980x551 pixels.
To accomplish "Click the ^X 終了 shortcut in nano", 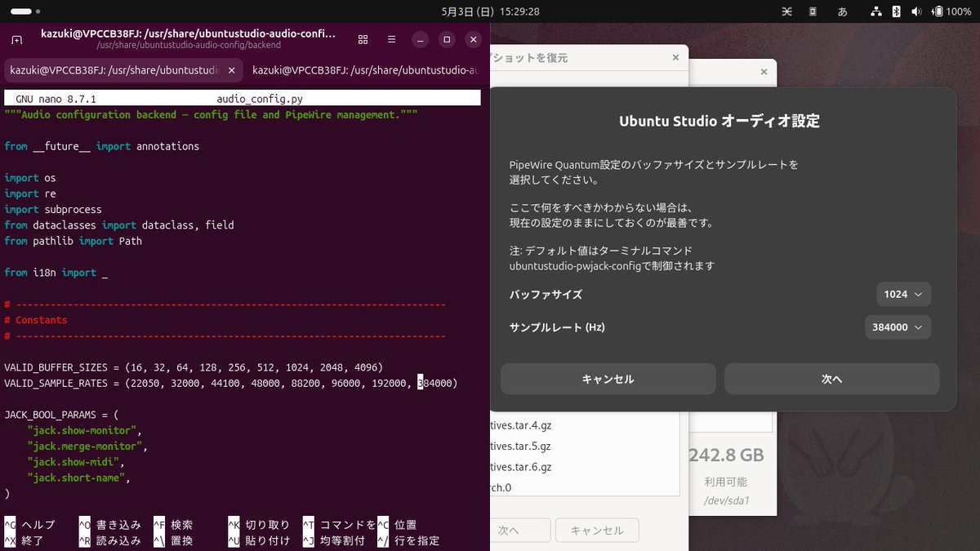I will click(x=24, y=540).
